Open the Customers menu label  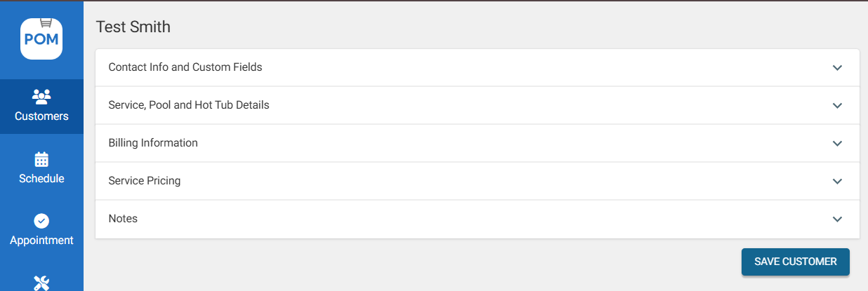point(41,116)
